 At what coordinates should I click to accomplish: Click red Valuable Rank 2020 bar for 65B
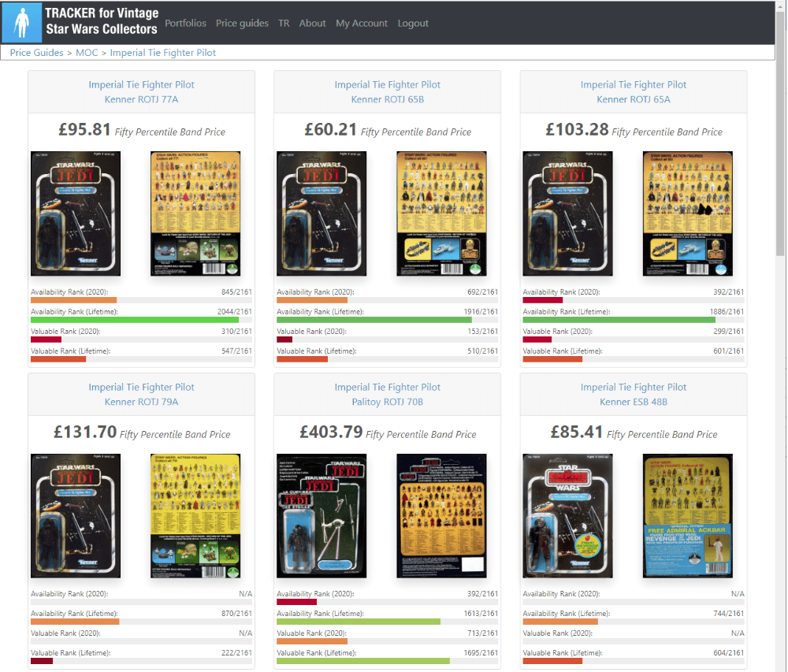pos(284,340)
